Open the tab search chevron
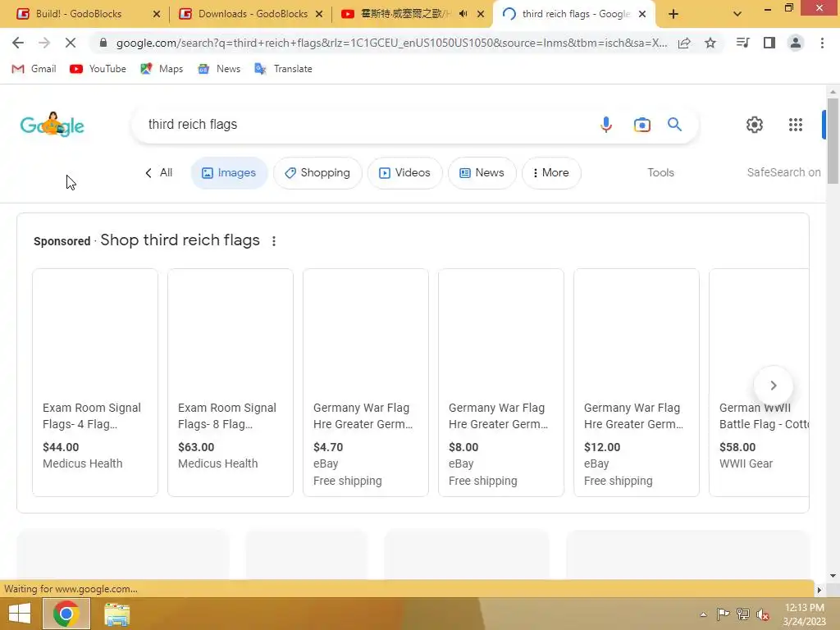 737,14
